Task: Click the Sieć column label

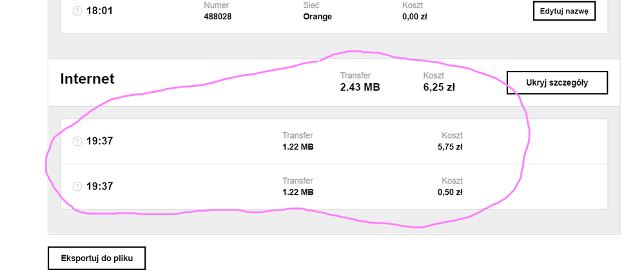Action: tap(312, 5)
